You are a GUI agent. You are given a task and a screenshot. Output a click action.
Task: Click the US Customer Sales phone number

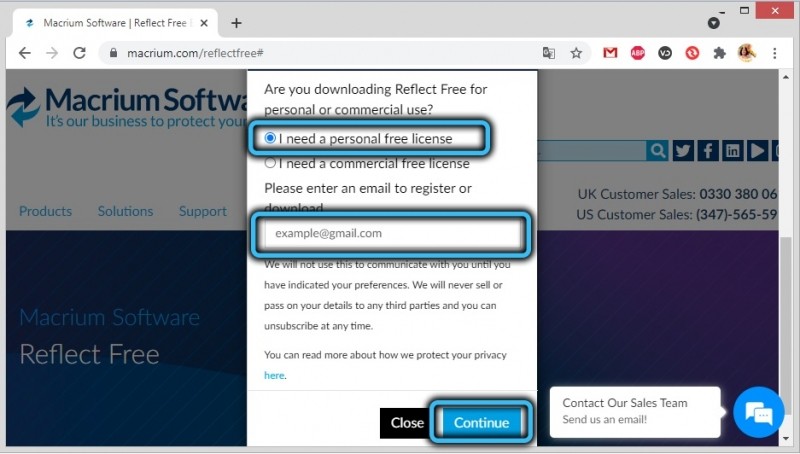(x=736, y=215)
